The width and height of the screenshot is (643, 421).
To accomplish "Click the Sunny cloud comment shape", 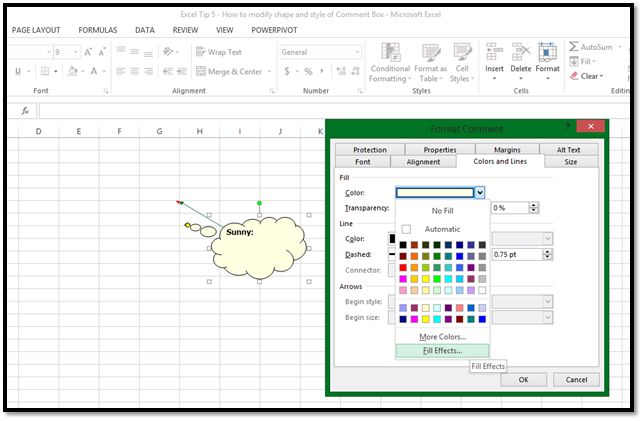I will [x=260, y=248].
